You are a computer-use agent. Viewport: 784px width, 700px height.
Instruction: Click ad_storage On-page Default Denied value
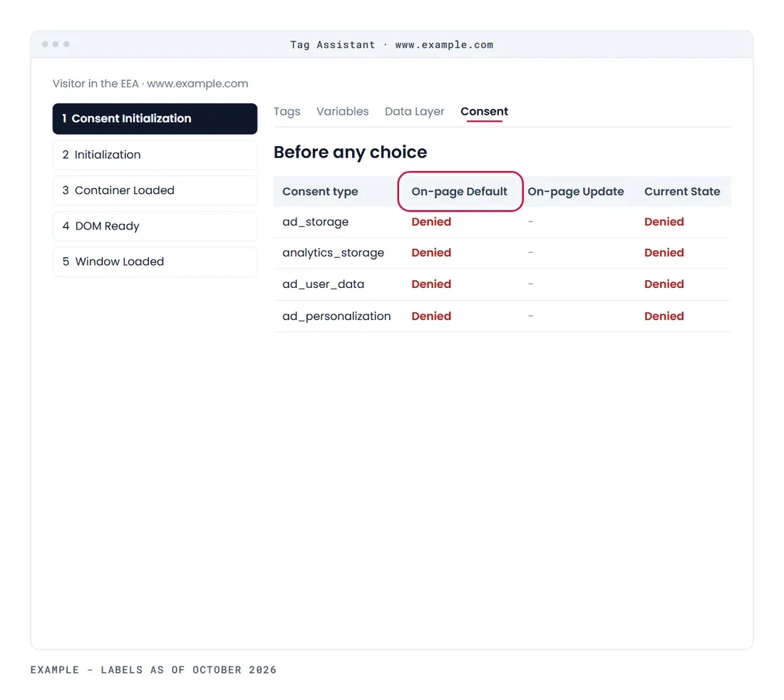coord(431,222)
